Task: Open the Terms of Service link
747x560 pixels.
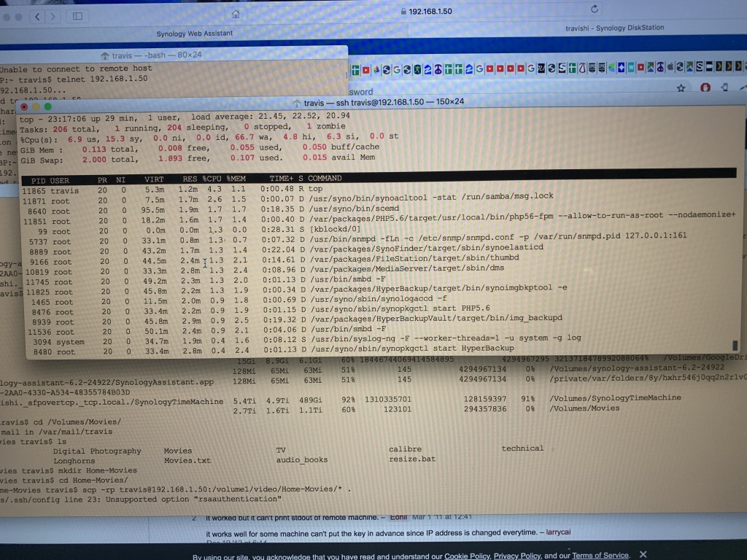Action: [x=600, y=555]
